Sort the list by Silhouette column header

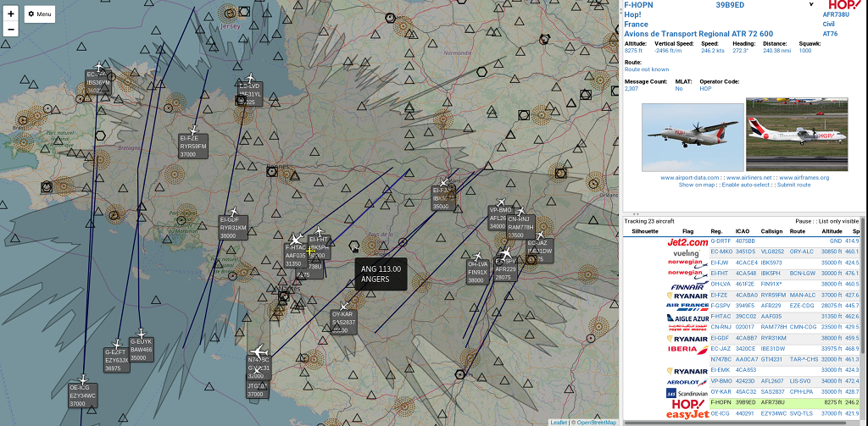coord(645,231)
